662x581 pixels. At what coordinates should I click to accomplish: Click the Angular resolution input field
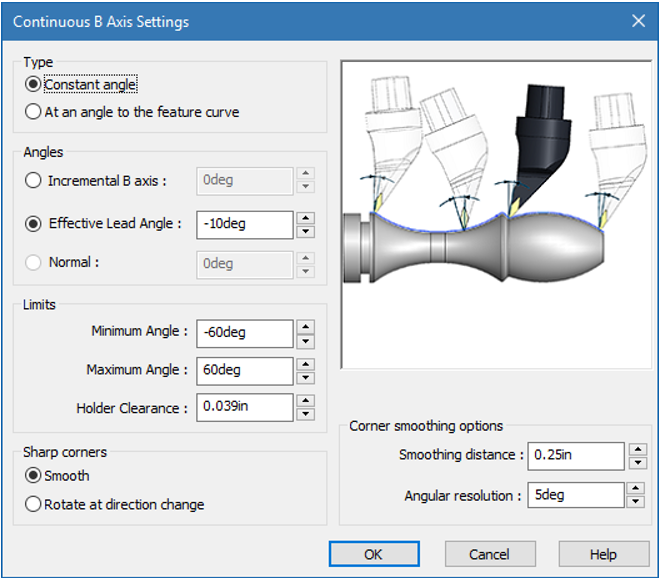point(576,495)
